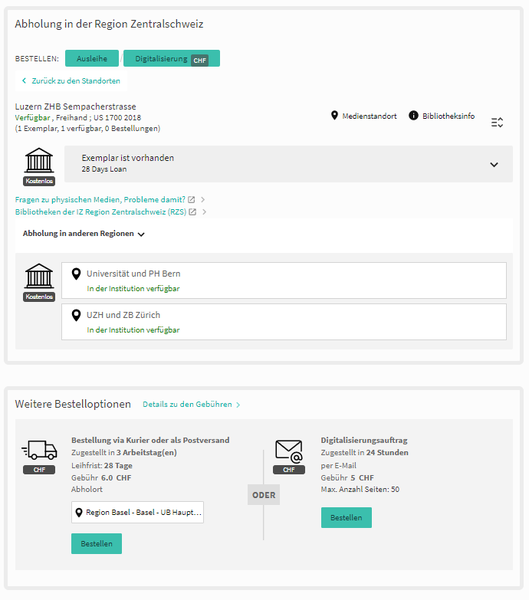
Task: Click location pin for UZH und ZB Zürich
Action: (x=76, y=315)
